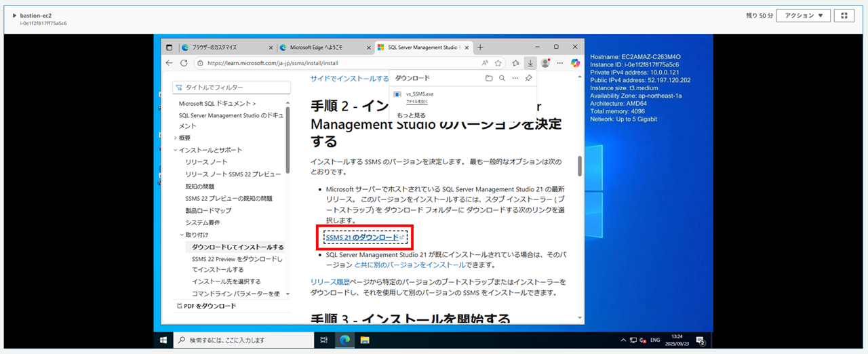Screen dimensions: 868x354
Task: Open システム要件 in sidebar
Action: 202,223
